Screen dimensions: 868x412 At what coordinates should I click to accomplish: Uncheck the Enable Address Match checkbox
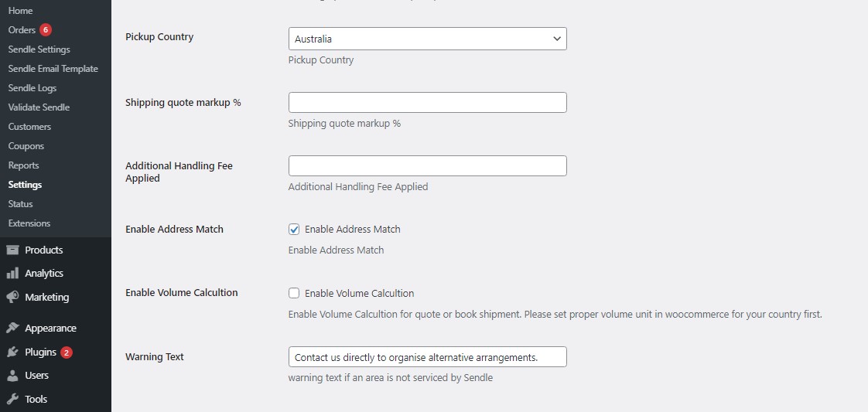(x=294, y=230)
